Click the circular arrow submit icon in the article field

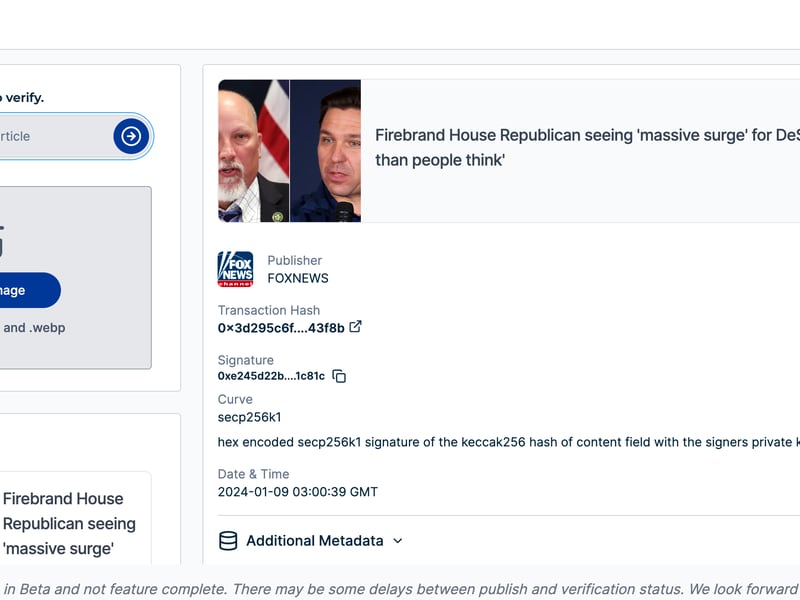point(129,136)
